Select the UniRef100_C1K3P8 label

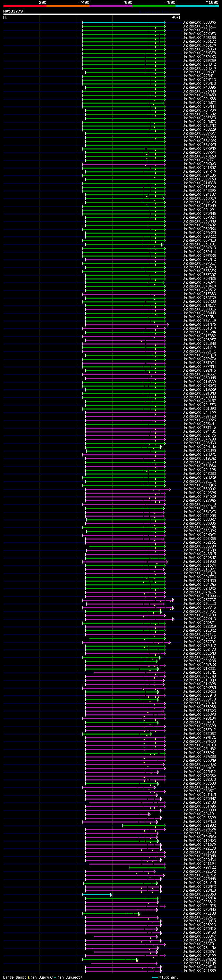coord(199,684)
